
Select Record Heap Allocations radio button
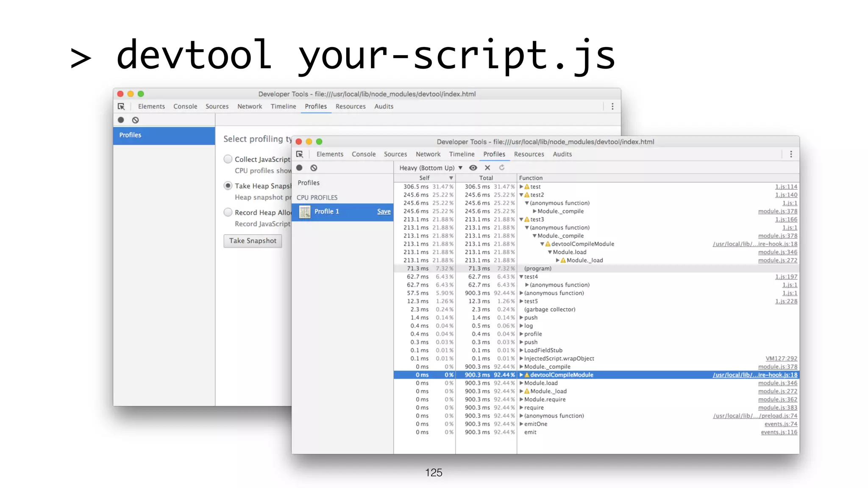[x=228, y=212]
